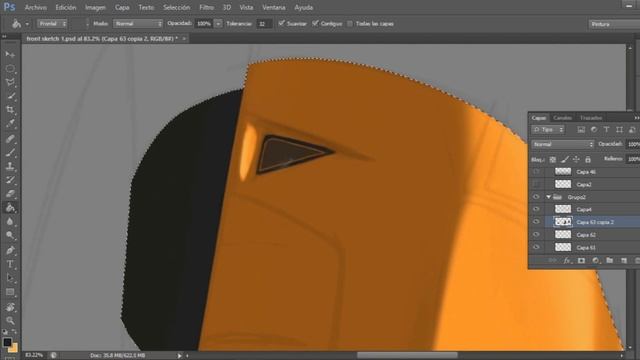Image resolution: width=640 pixels, height=360 pixels.
Task: Select the History Brush tool
Action: pos(10,180)
